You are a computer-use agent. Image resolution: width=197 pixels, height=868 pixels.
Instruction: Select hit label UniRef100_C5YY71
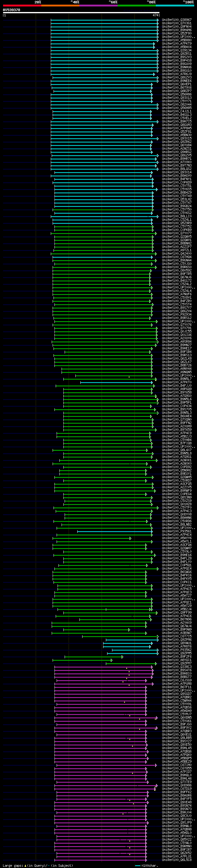tap(177, 101)
